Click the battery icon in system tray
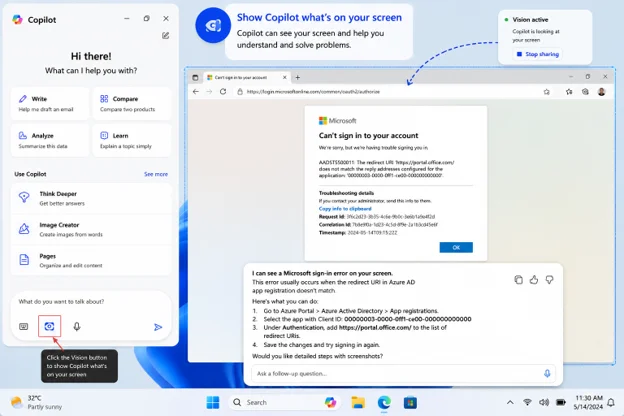Image resolution: width=624 pixels, height=416 pixels. [x=561, y=402]
